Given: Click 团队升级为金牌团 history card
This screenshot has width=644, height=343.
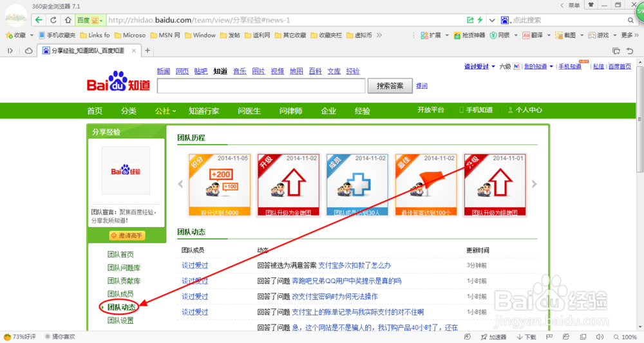Looking at the screenshot, I should coord(289,185).
